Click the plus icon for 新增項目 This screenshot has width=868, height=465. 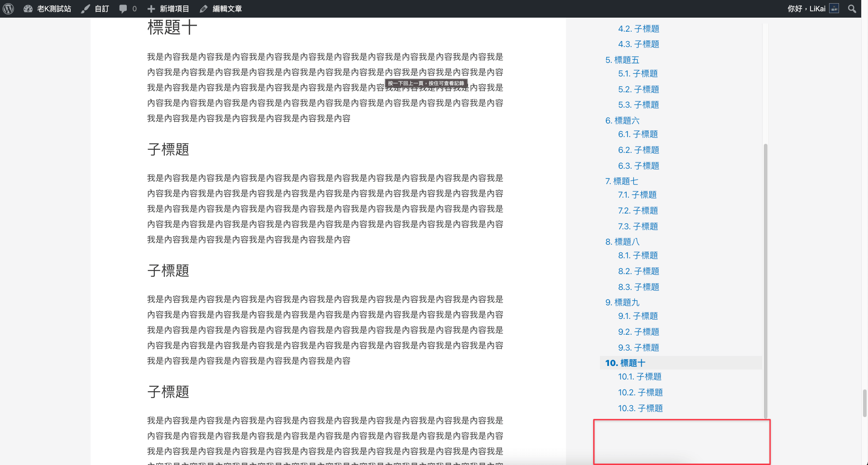pyautogui.click(x=151, y=9)
